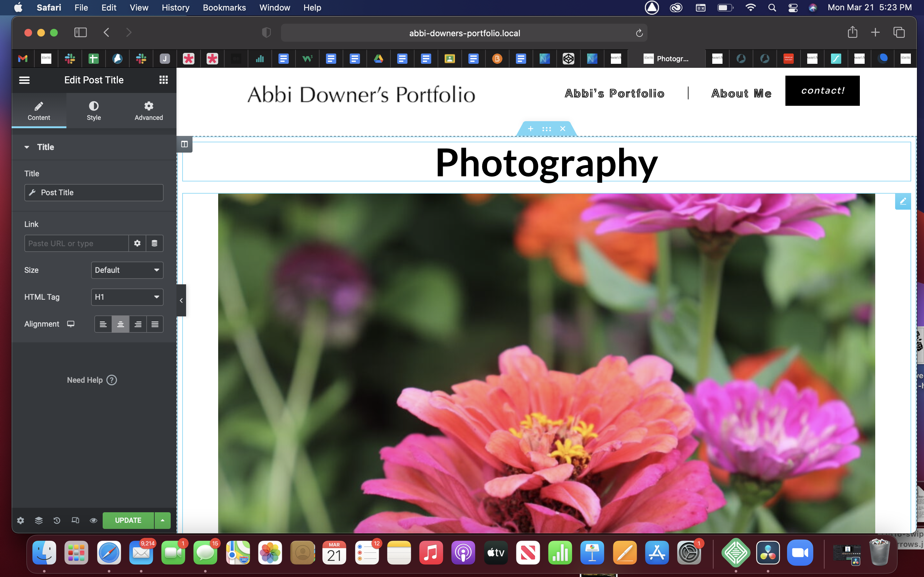924x577 pixels.
Task: Toggle preview changes eye icon
Action: tap(93, 520)
